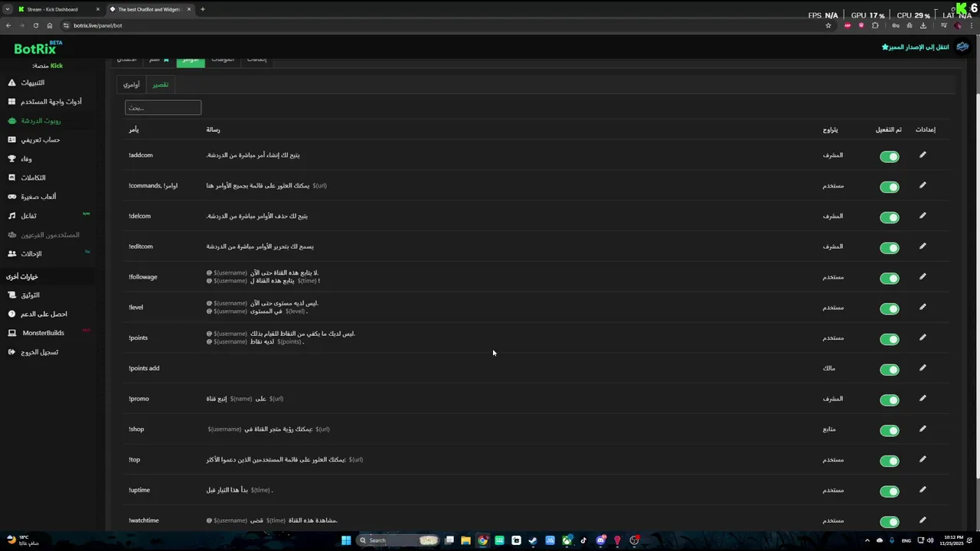Image resolution: width=980 pixels, height=551 pixels.
Task: Click the مالك role in !points add row
Action: coord(828,368)
